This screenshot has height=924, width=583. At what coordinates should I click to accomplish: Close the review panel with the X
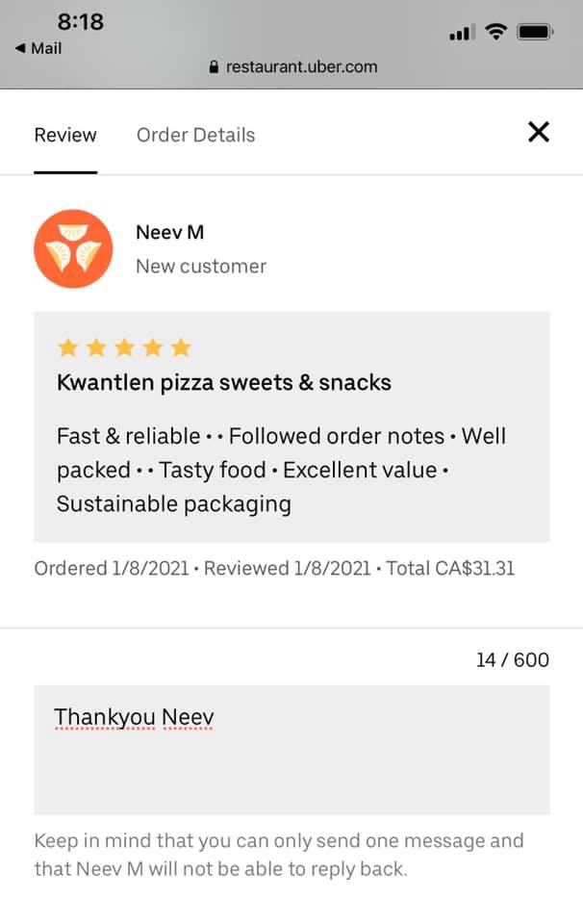(x=538, y=132)
